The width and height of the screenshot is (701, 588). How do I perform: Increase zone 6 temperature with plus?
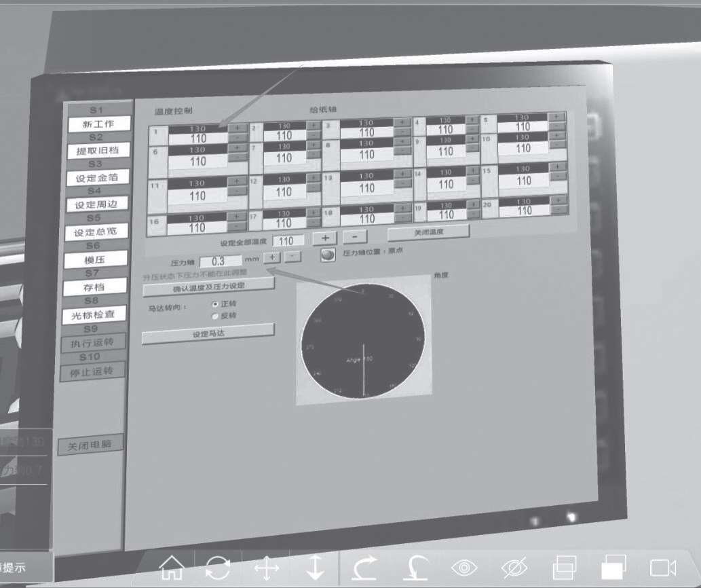click(x=238, y=147)
